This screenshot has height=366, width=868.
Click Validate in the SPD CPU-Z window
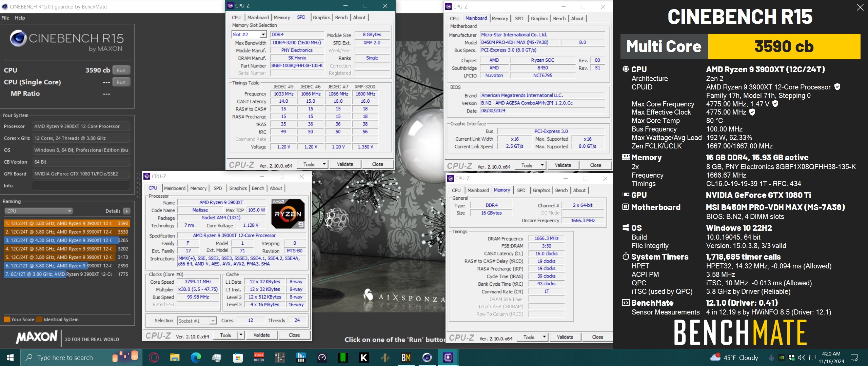click(345, 164)
